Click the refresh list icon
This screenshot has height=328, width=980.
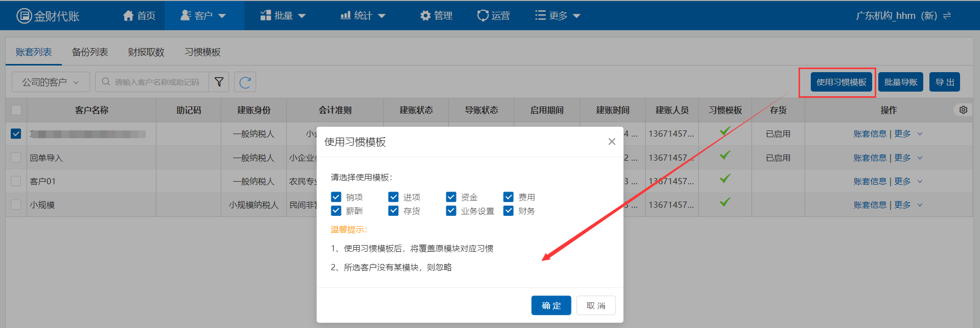tap(245, 82)
